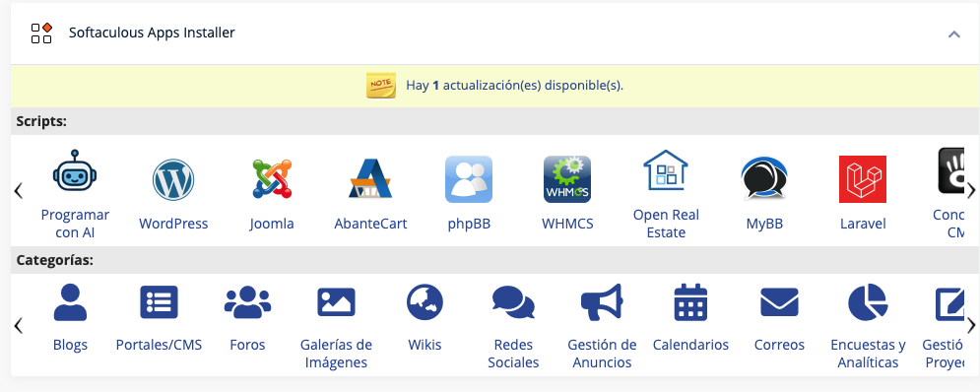980x392 pixels.
Task: Click the Gestión de Anuncios megaphone icon
Action: [x=602, y=302]
